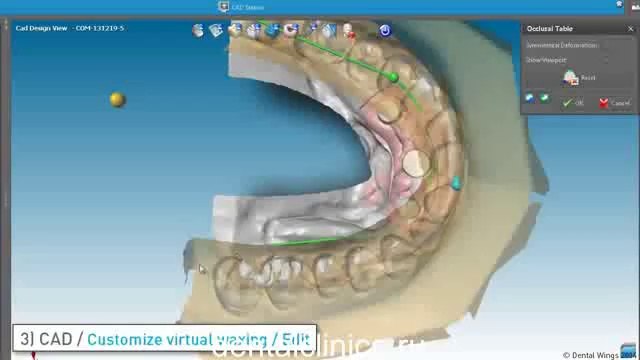Viewport: 640px width, 360px height.
Task: Click the third toolbar icon with the beige tooth
Action: 235,30
